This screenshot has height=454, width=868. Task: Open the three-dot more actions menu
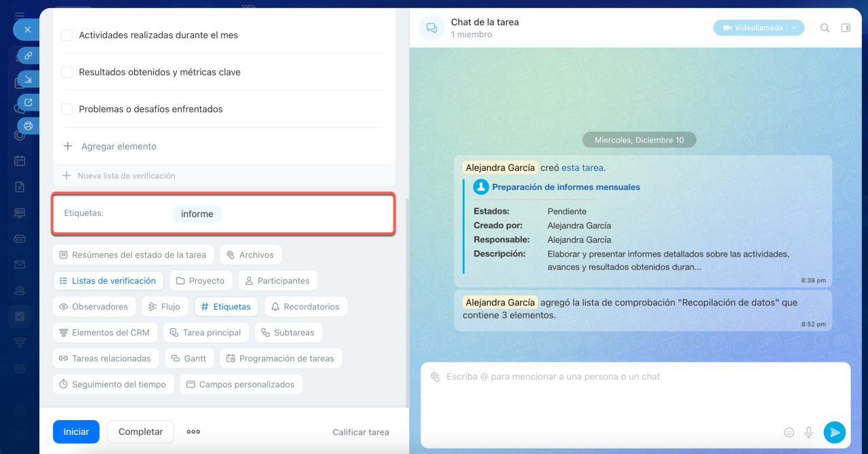[x=193, y=432]
